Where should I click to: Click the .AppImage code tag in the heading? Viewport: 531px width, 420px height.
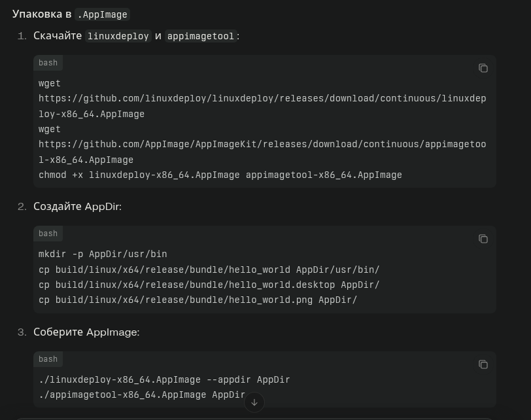pyautogui.click(x=102, y=14)
